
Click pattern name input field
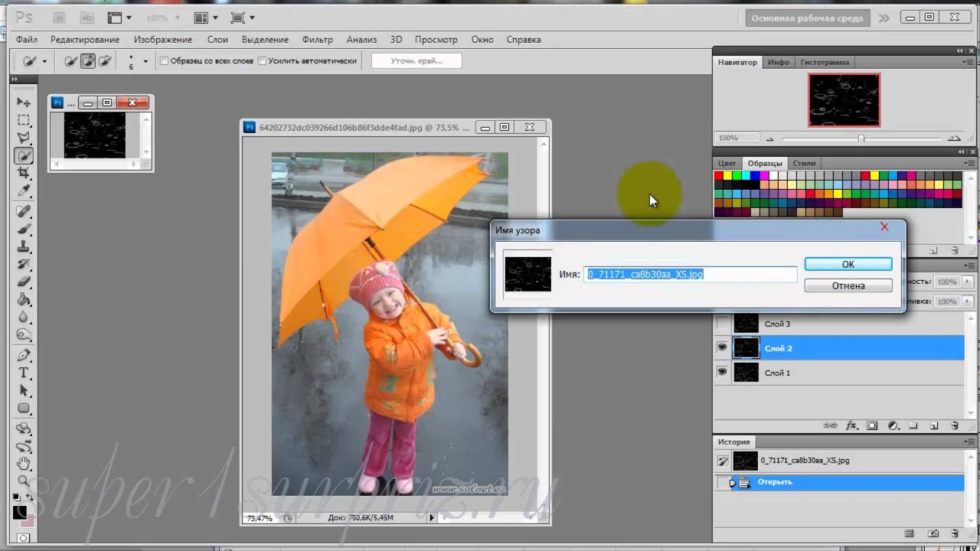(x=691, y=274)
